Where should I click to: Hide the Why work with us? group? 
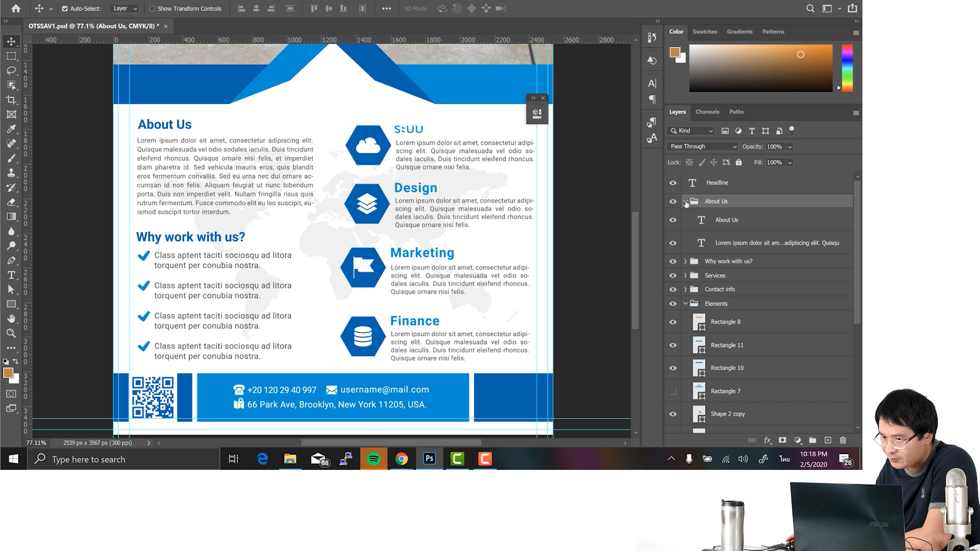[673, 261]
